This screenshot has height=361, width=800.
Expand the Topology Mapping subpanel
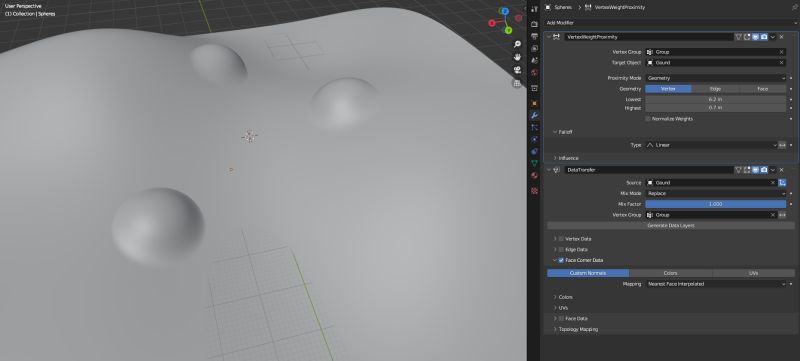click(555, 329)
